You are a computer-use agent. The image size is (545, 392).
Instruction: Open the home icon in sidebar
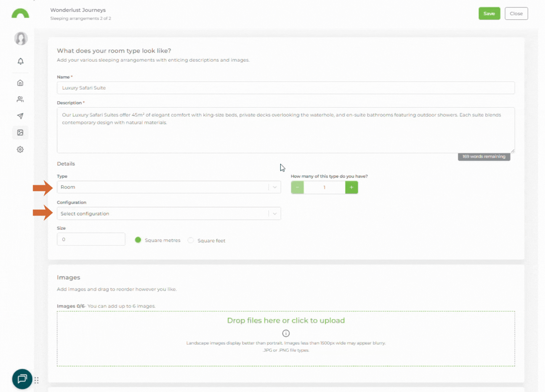tap(20, 83)
